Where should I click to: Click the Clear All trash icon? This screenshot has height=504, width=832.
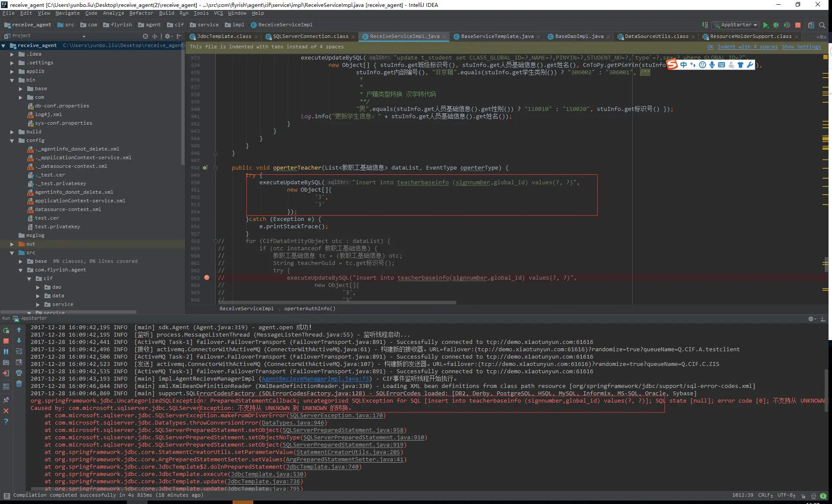point(19,384)
